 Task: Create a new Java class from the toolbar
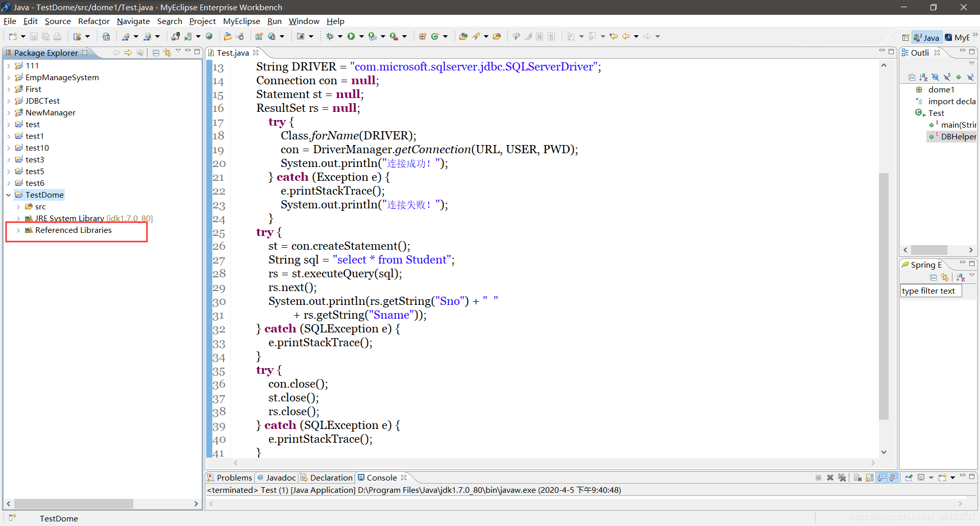point(435,36)
